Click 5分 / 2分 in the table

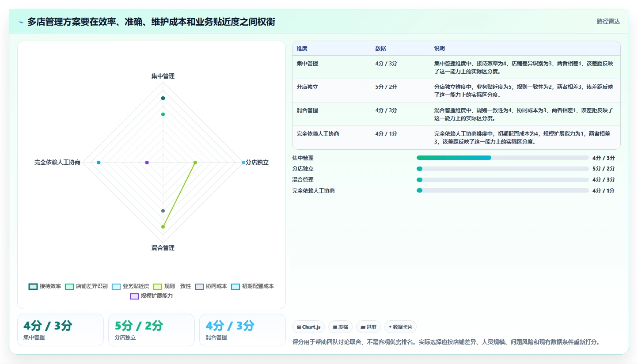(386, 87)
